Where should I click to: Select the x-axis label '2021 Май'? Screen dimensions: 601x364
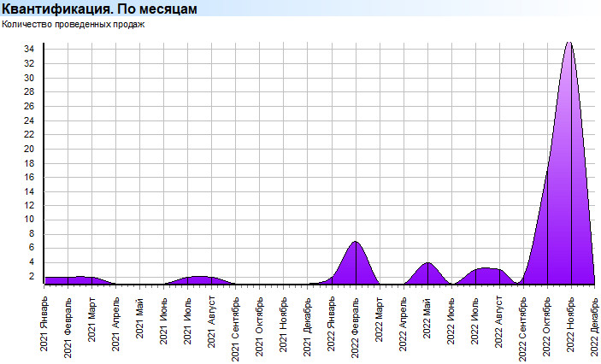[x=140, y=318]
